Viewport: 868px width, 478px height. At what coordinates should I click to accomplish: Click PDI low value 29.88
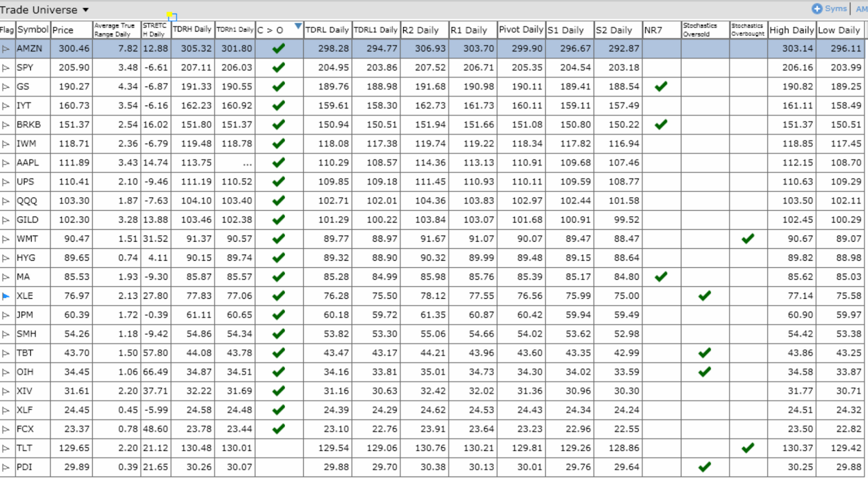[849, 467]
